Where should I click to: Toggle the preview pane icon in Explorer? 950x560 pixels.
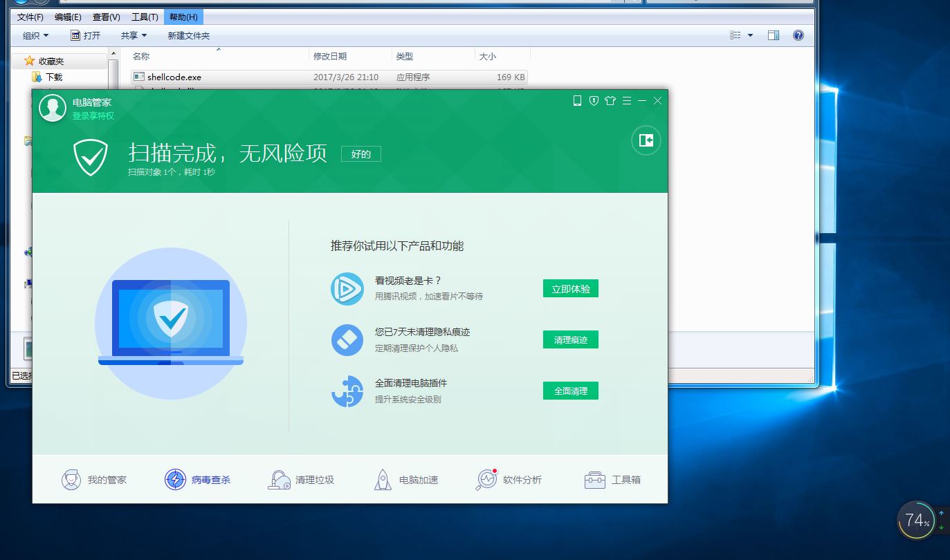pos(774,35)
